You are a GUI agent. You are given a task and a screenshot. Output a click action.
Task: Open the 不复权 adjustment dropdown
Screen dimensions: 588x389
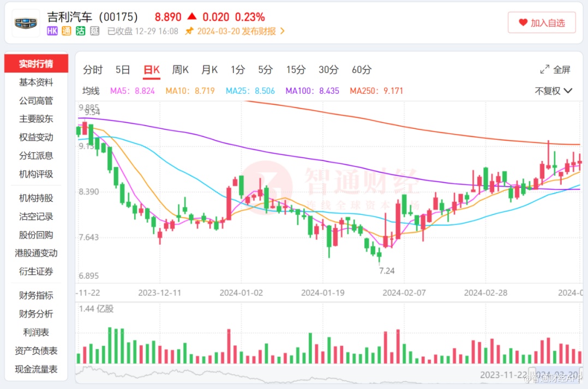(x=553, y=91)
